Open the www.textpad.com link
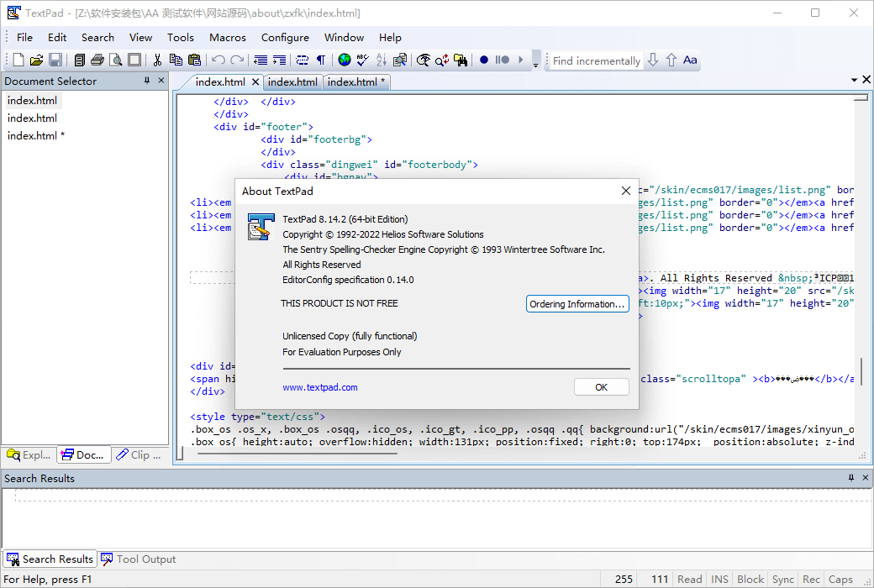 pyautogui.click(x=320, y=387)
